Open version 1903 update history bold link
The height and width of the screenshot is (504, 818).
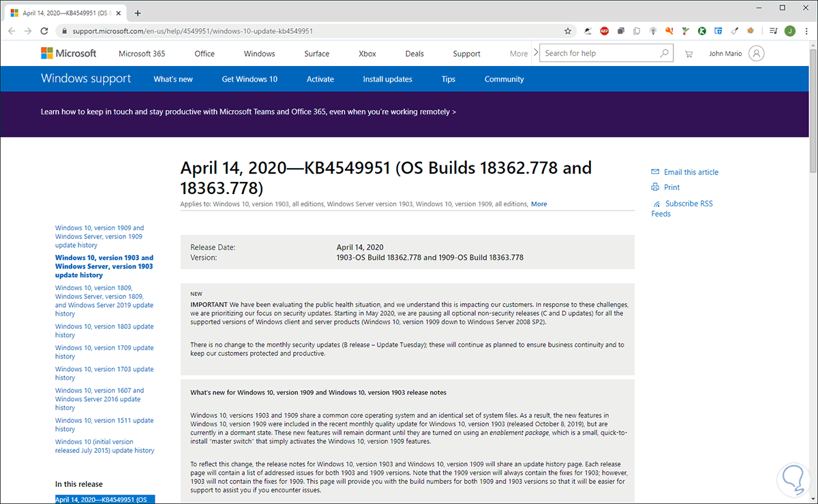pos(104,266)
